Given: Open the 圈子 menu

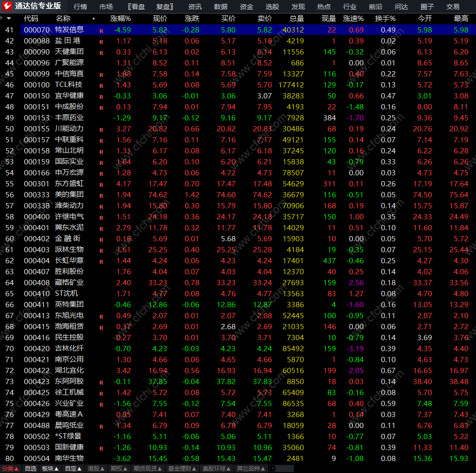Looking at the screenshot, I should (427, 7).
